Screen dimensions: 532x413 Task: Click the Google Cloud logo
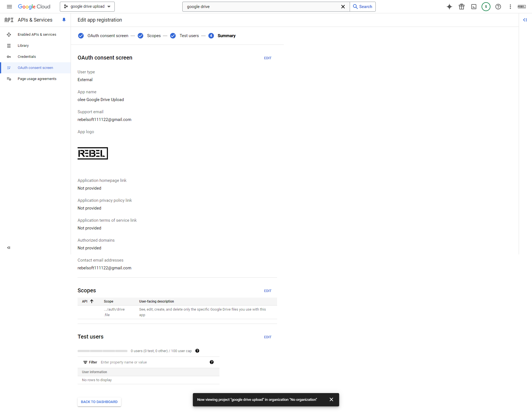34,7
